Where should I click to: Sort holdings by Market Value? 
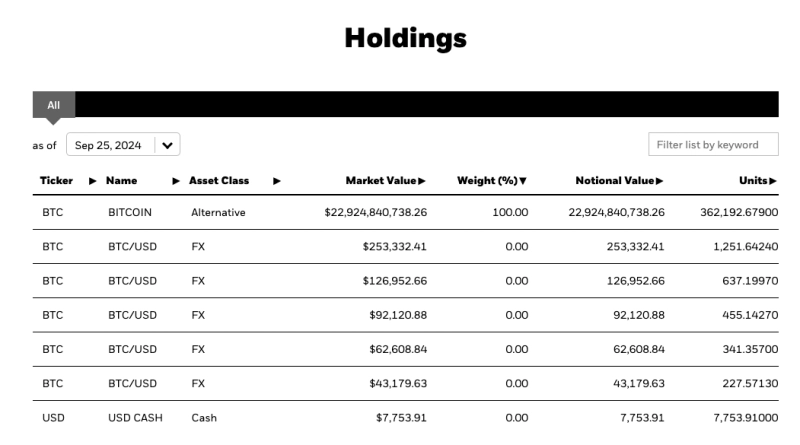(x=385, y=181)
